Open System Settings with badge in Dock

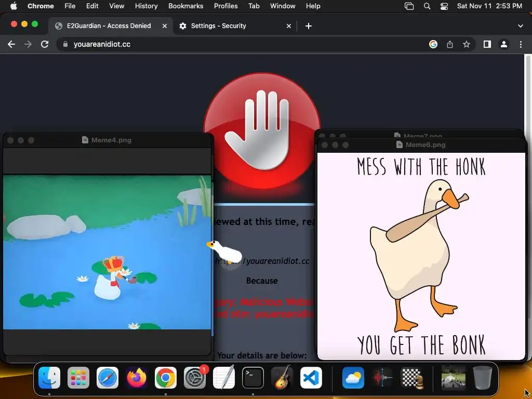coord(195,378)
